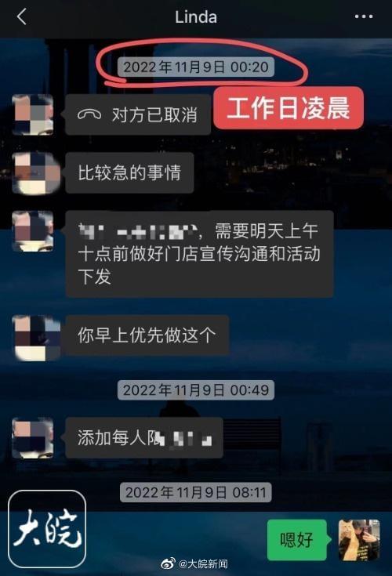Select the 比较急的事情 message bubble
Viewport: 392px width, 576px height.
point(129,172)
